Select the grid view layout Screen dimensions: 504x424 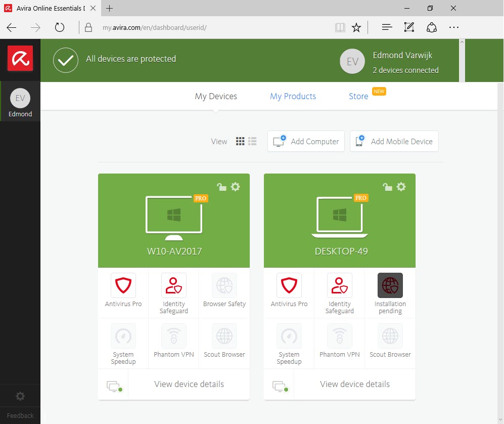[x=240, y=141]
